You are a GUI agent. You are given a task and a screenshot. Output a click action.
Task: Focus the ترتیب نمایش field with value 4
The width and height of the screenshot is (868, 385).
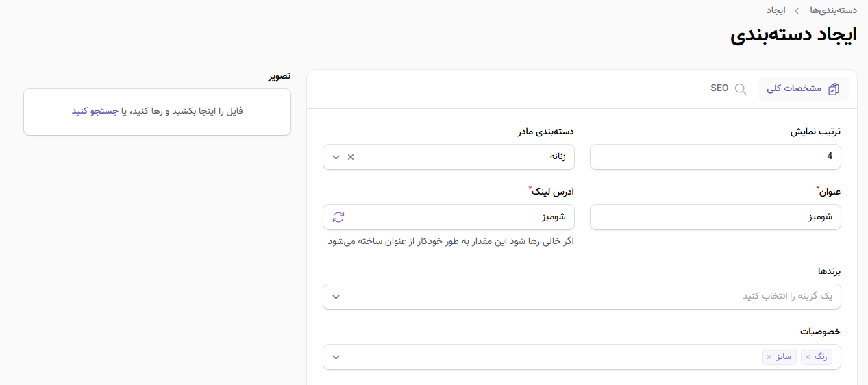715,157
